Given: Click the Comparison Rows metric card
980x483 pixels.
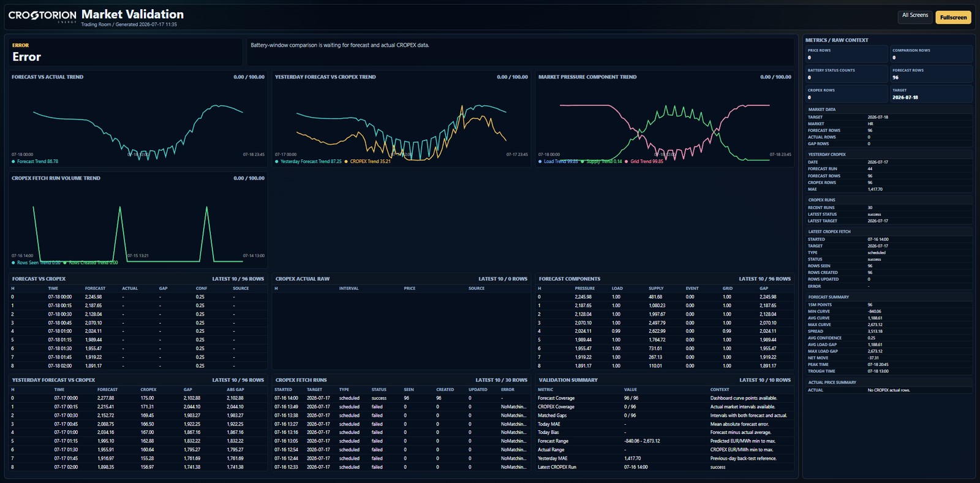Looking at the screenshot, I should [x=931, y=54].
